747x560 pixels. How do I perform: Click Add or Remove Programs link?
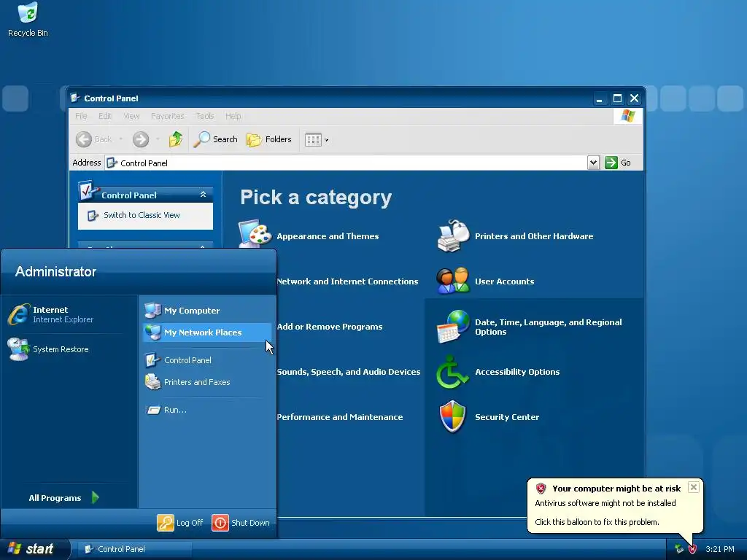(x=330, y=327)
